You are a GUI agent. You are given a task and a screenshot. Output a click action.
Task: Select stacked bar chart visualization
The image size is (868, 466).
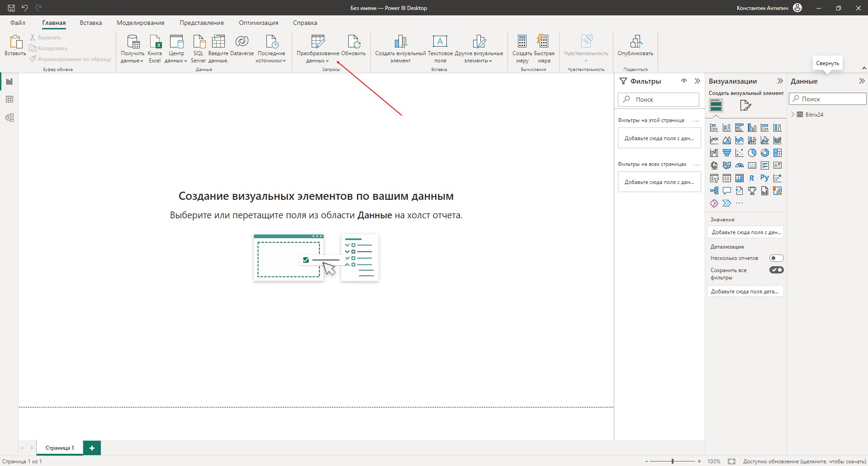click(714, 127)
